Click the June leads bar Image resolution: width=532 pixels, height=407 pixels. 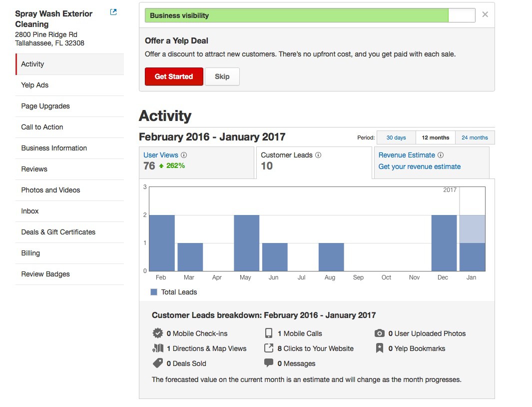pyautogui.click(x=275, y=257)
